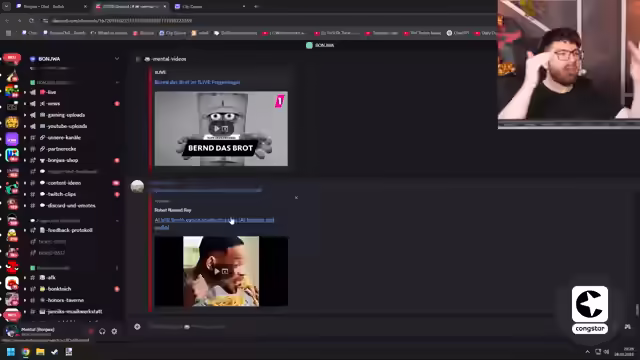The image size is (640, 360).
Task: Open the AI Will Smith spaghetti link
Action: point(214,223)
